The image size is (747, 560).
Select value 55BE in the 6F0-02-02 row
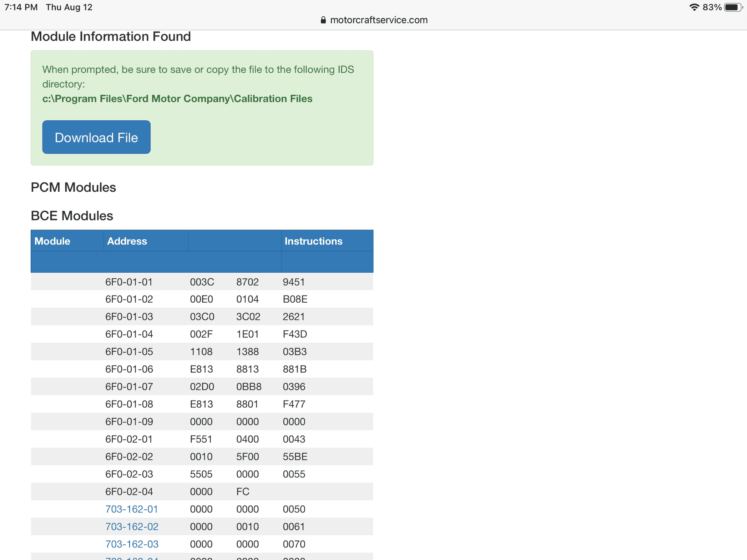click(x=295, y=457)
